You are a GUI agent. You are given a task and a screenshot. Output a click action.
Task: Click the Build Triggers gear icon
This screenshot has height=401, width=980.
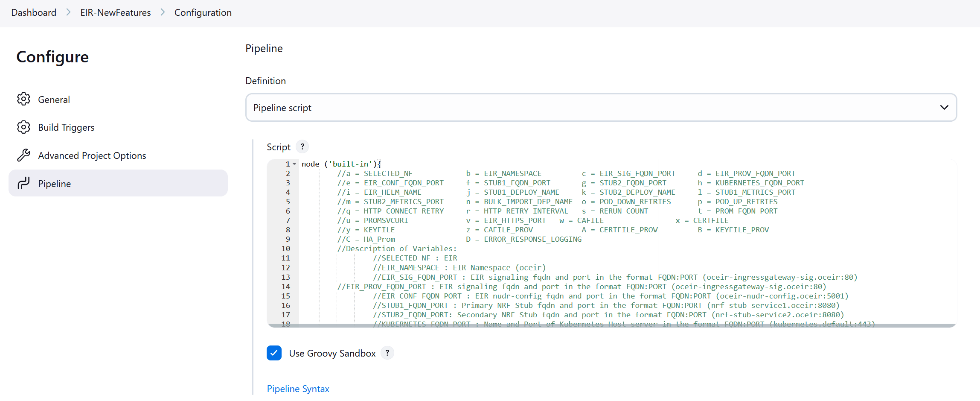coord(24,127)
